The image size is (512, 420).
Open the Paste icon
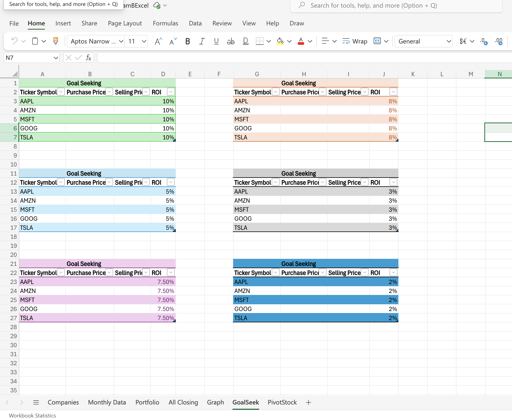(34, 41)
